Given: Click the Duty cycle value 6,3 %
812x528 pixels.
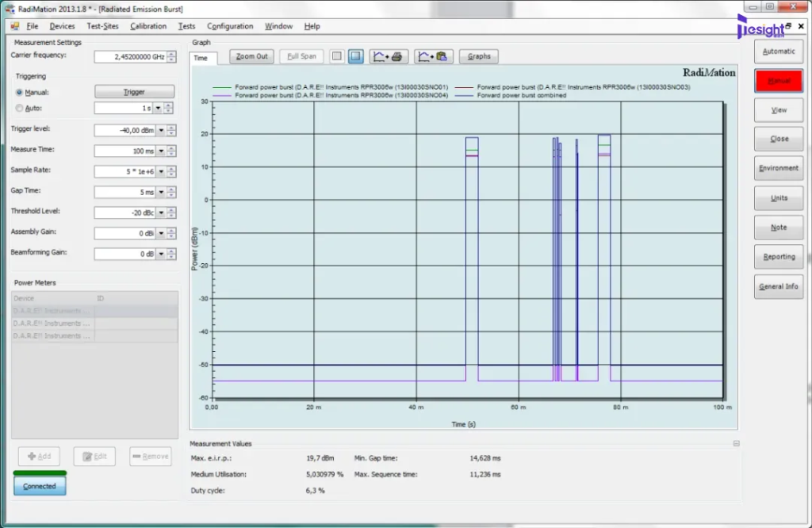Looking at the screenshot, I should [316, 490].
